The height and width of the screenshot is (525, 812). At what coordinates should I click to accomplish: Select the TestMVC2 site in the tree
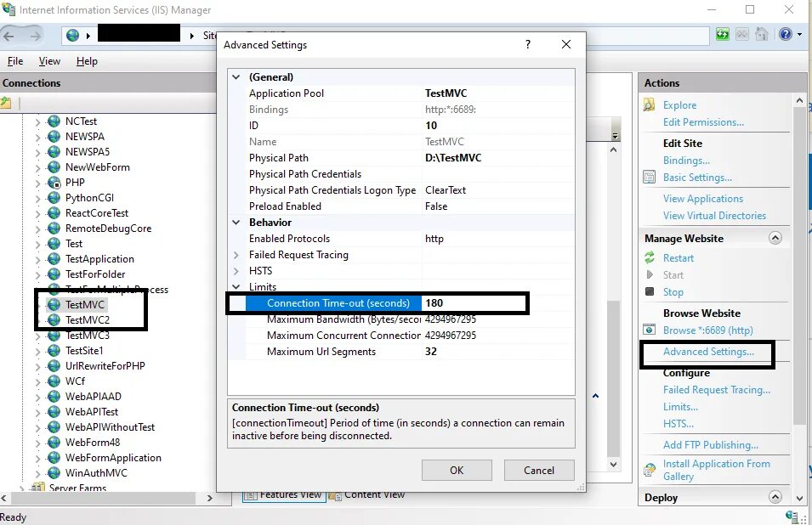[x=88, y=320]
